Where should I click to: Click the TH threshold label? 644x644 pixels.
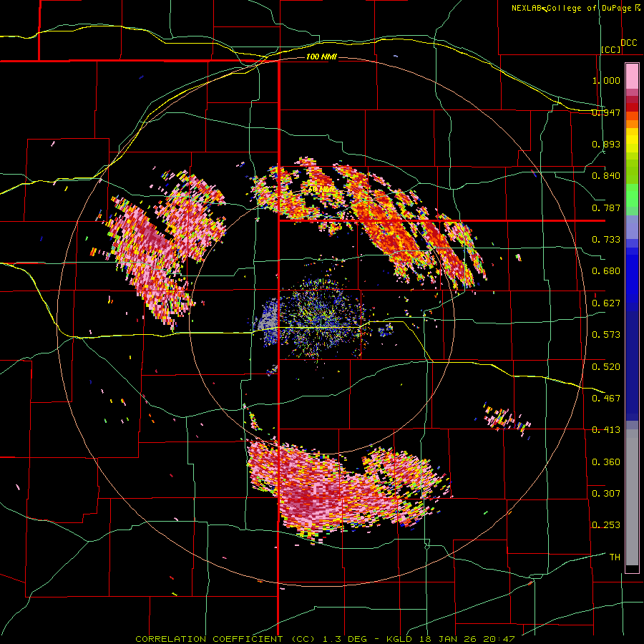point(615,557)
